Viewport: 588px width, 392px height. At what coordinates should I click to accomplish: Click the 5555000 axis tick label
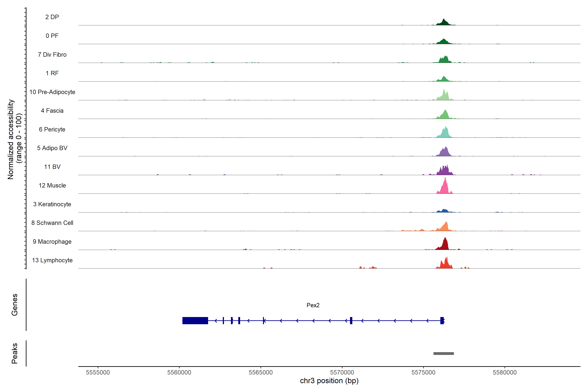98,372
